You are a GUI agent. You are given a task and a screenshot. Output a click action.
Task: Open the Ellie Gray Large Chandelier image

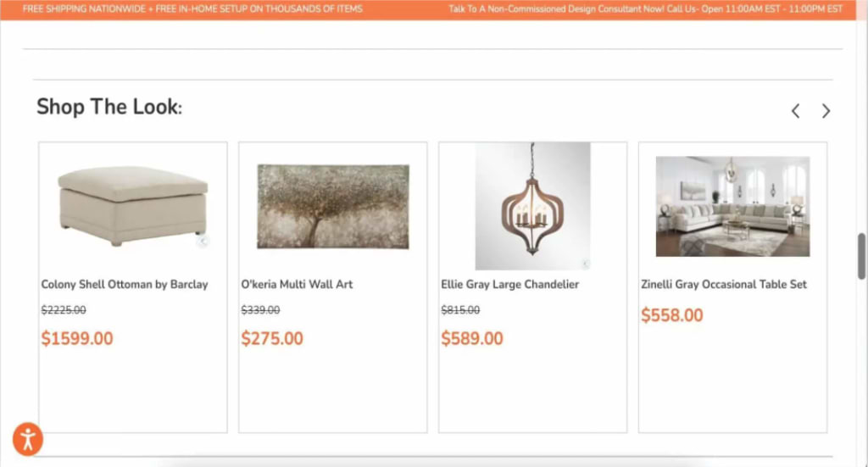(x=532, y=206)
